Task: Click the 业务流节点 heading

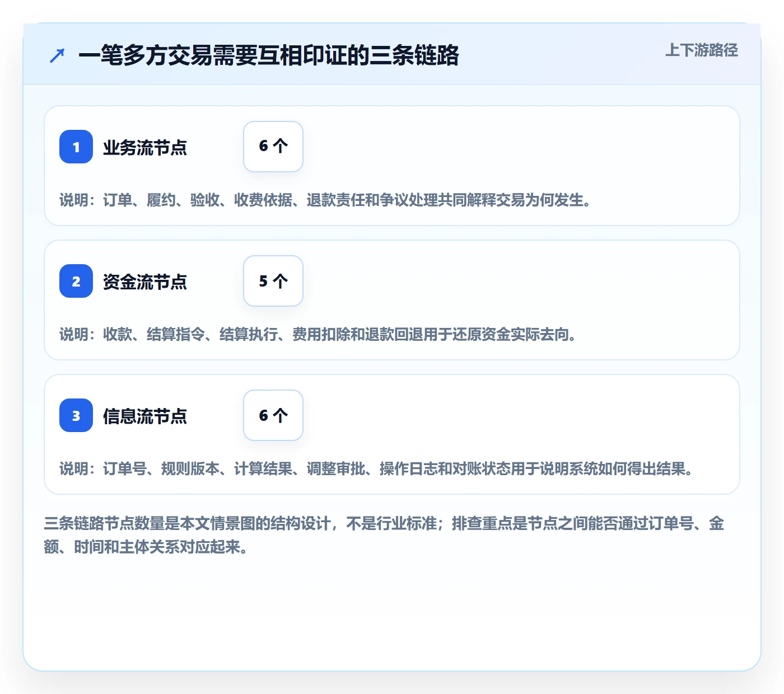Action: (x=145, y=148)
